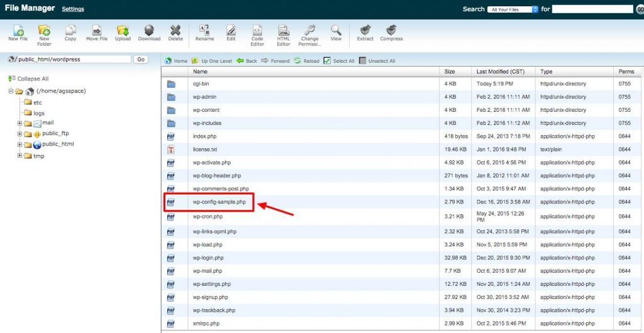
Task: Select wp-links-opml.php file
Action: (x=214, y=231)
